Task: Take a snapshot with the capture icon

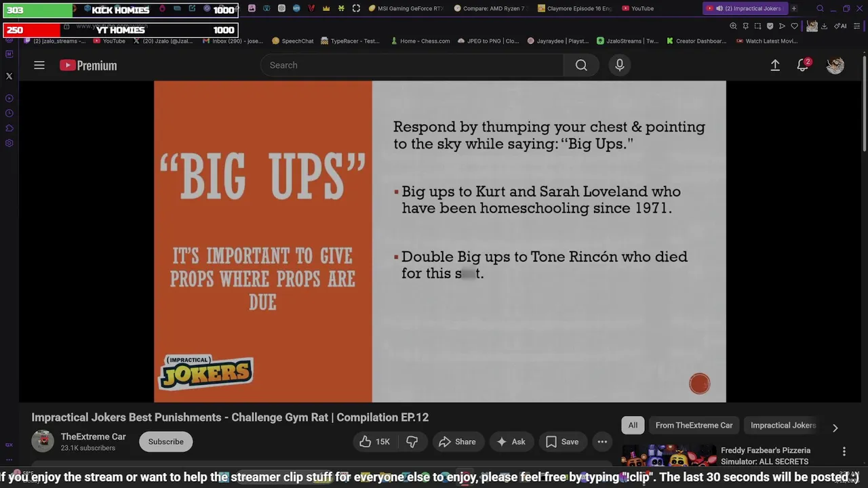Action: pos(757,26)
